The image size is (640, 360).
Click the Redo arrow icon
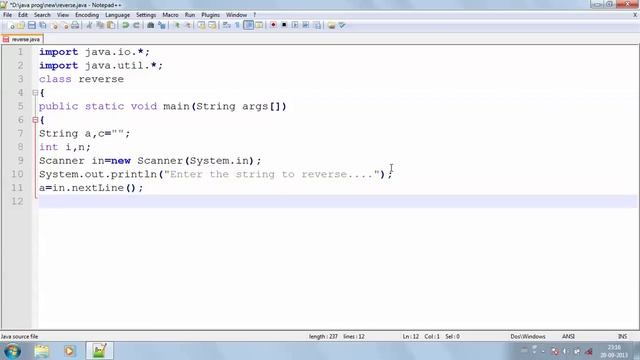[x=136, y=25]
